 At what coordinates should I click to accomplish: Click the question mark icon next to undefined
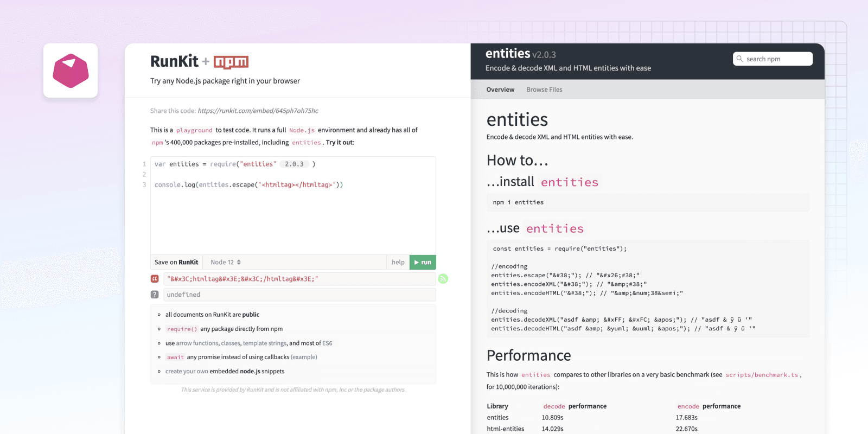point(155,295)
